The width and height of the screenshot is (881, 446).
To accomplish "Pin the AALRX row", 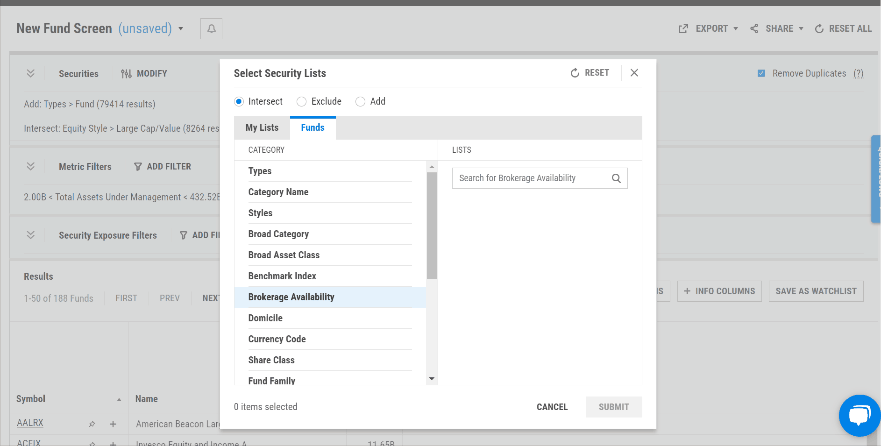I will click(92, 424).
